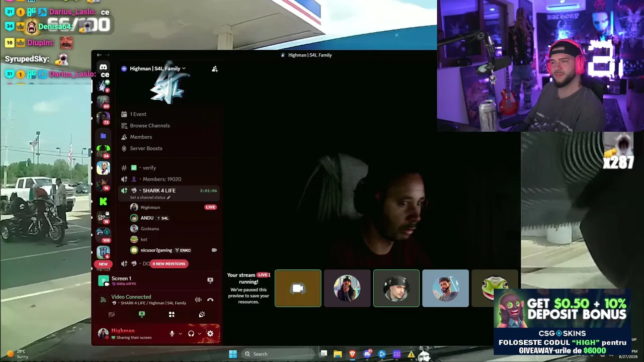
Task: Select participant tile with frog avatar
Action: click(x=495, y=288)
